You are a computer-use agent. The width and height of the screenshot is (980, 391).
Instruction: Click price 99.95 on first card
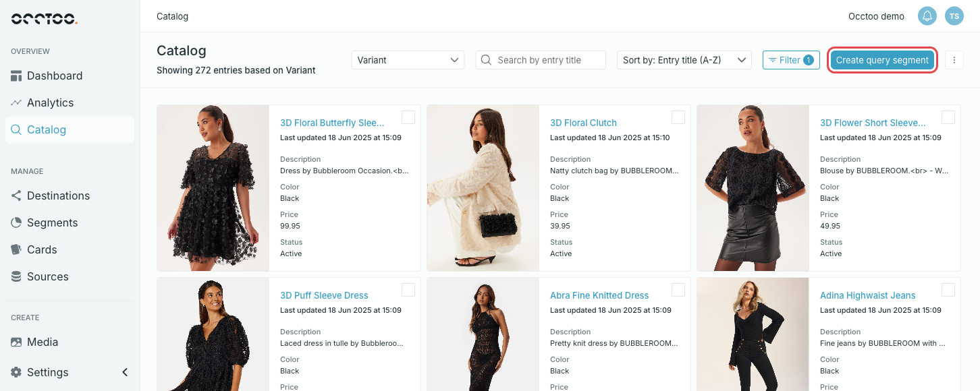(x=290, y=226)
